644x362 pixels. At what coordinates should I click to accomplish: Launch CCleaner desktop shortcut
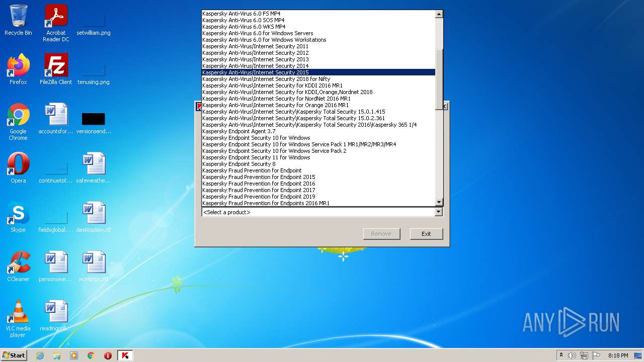click(18, 266)
